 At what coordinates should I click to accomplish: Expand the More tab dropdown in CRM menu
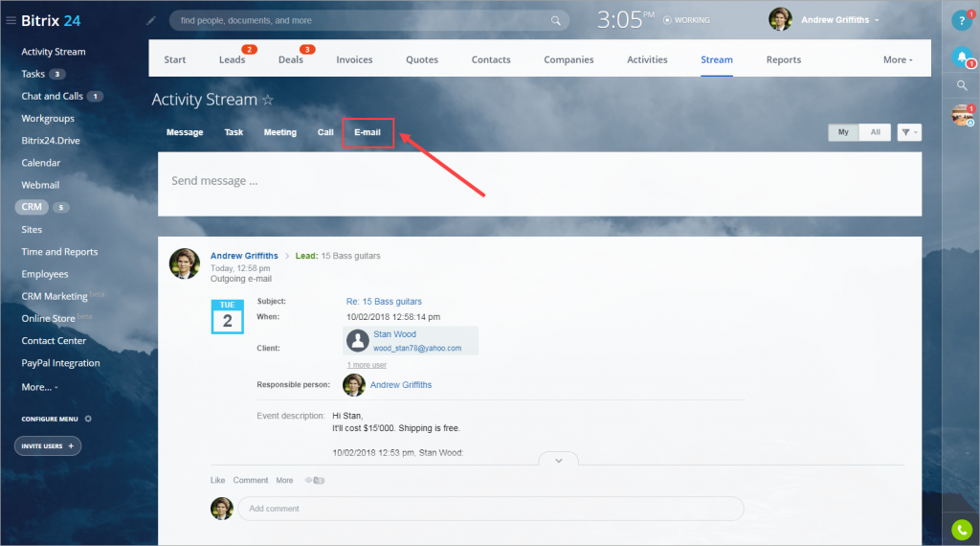pyautogui.click(x=898, y=60)
